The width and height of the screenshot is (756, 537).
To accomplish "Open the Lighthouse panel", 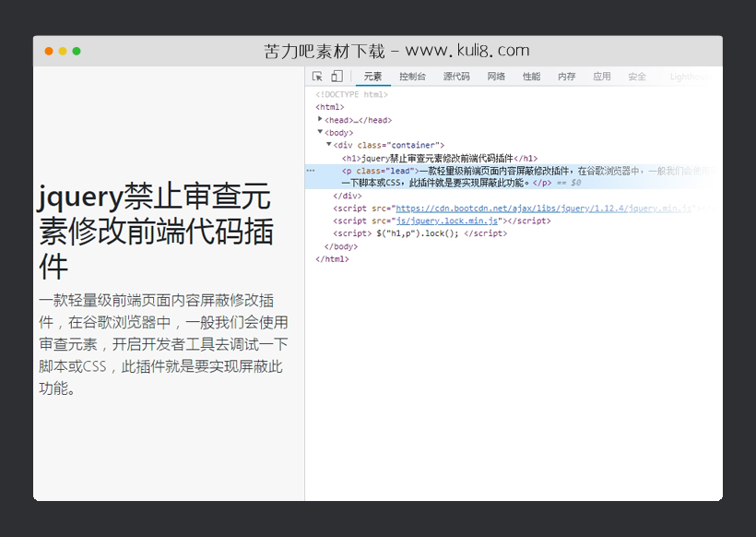I will coord(690,75).
